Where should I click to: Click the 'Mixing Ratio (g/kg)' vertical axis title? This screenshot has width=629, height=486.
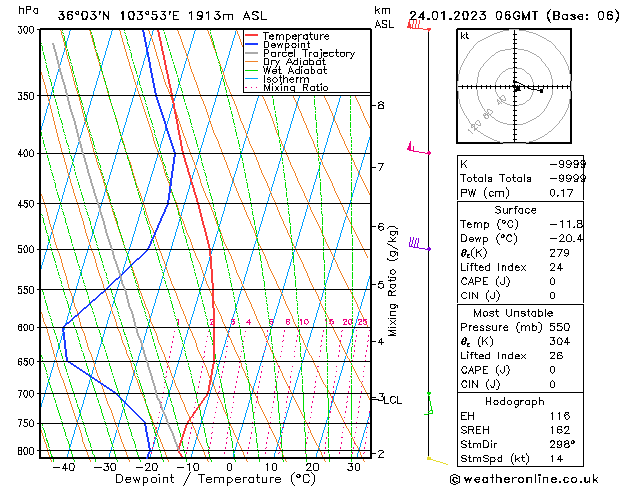[393, 281]
